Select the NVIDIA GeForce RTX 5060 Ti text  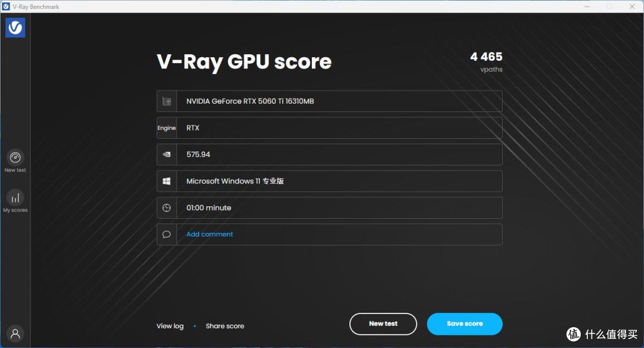pyautogui.click(x=250, y=101)
